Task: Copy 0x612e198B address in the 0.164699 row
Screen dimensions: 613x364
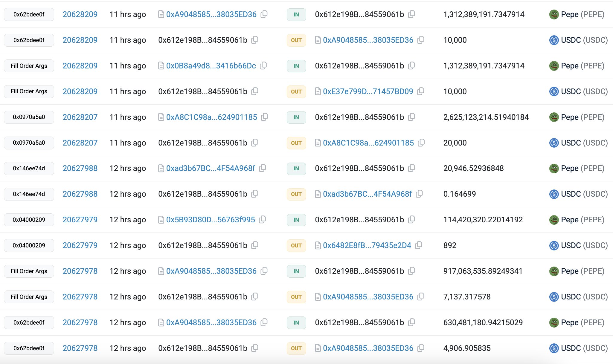Action: tap(255, 194)
